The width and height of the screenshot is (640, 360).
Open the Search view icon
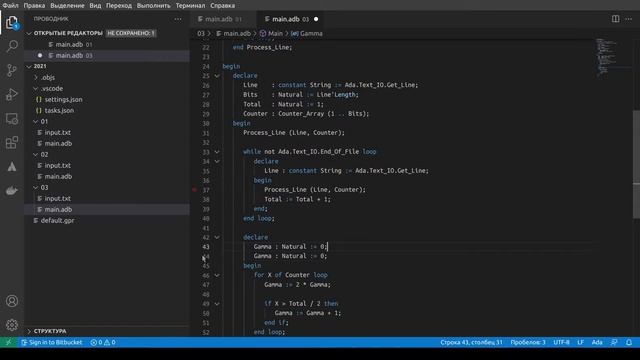pyautogui.click(x=12, y=46)
